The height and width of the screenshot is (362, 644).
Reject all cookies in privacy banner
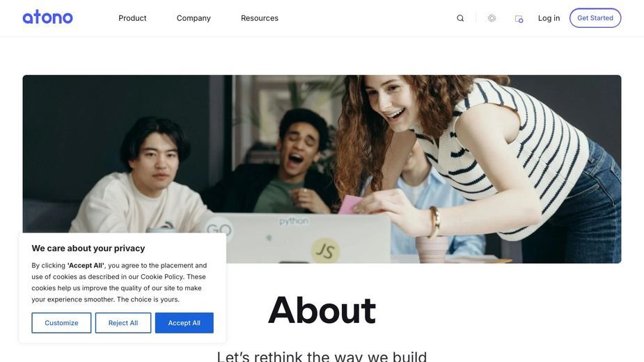point(123,323)
